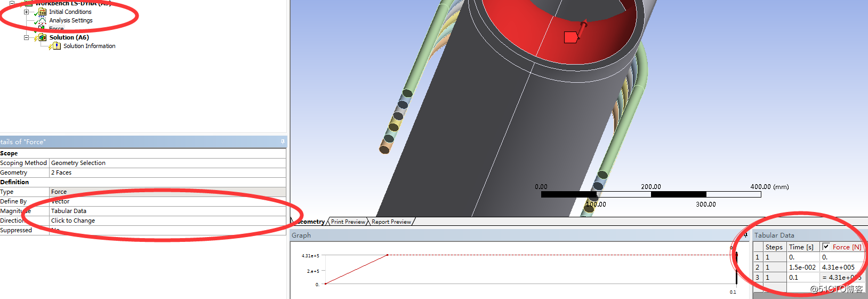Select Analysis Settings in the tree
This screenshot has height=299, width=868.
[71, 20]
